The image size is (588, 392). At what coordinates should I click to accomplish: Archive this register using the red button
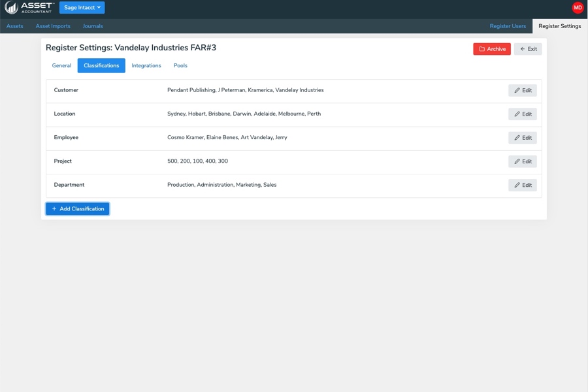click(491, 49)
